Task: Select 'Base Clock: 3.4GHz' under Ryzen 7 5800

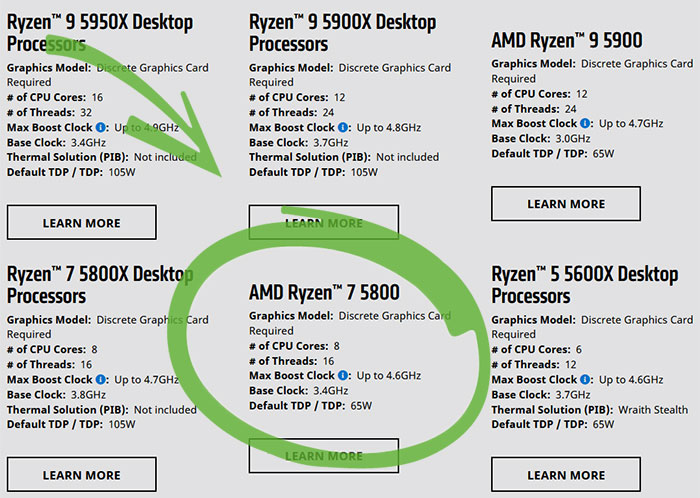Action: pyautogui.click(x=299, y=391)
